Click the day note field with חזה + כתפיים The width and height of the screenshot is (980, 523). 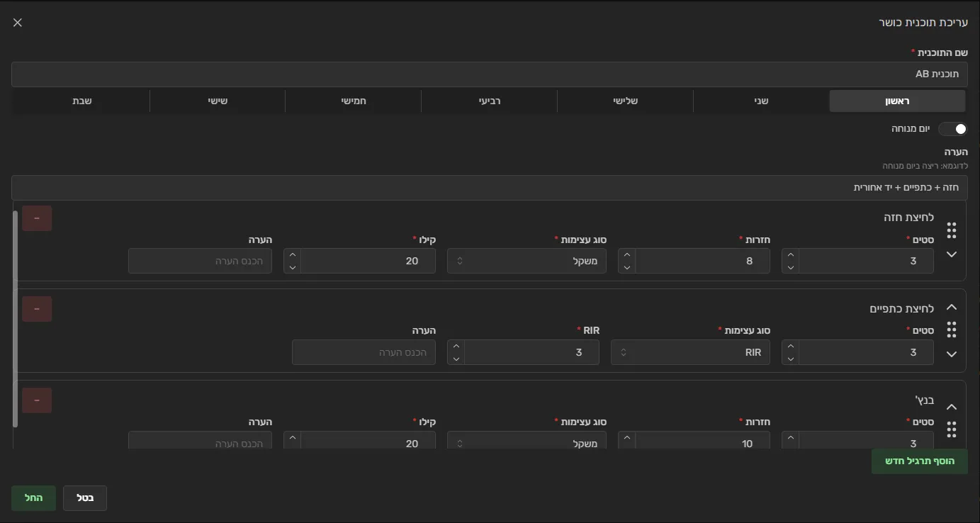[x=490, y=188]
